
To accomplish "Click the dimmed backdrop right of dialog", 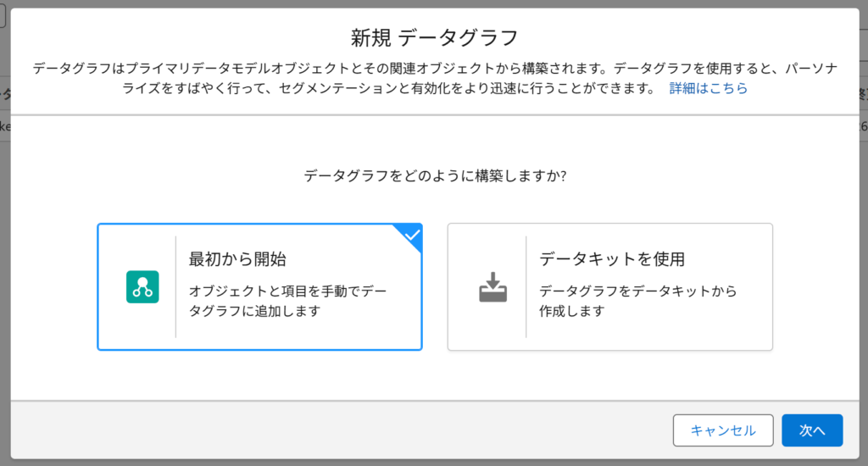I will (864, 277).
